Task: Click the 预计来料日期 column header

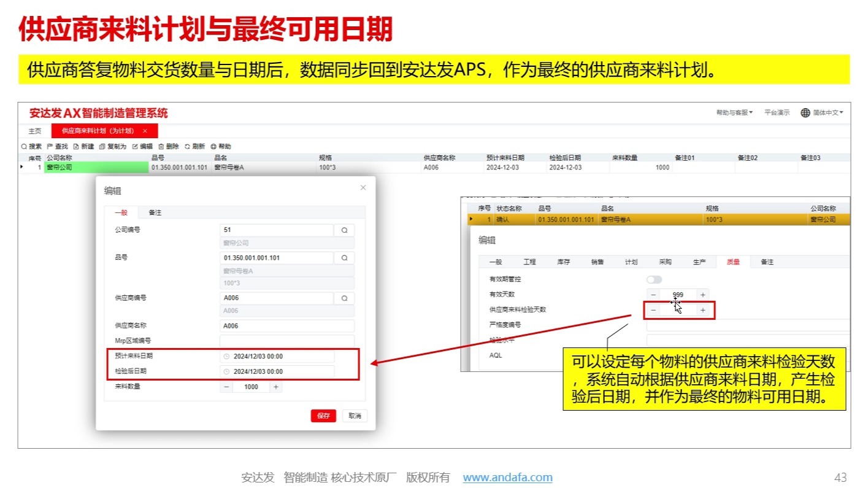Action: (515, 158)
